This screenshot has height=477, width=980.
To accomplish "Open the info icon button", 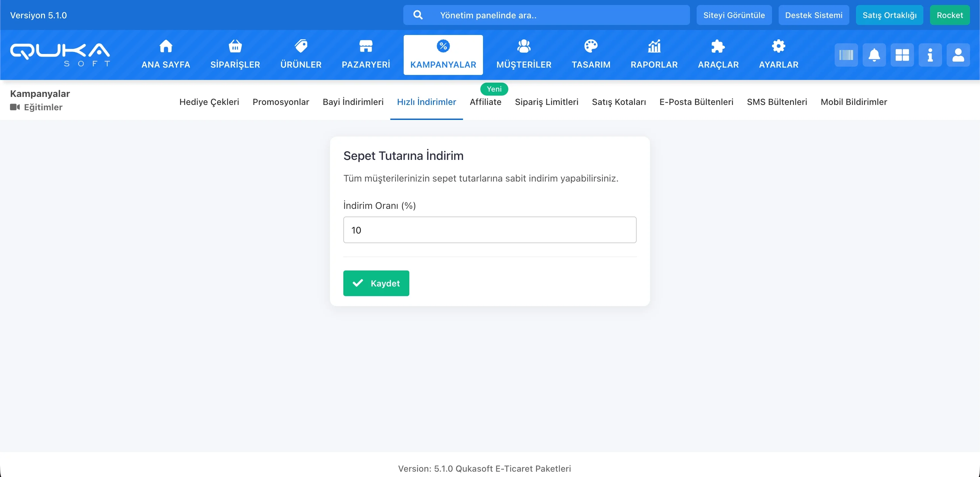I will pyautogui.click(x=930, y=55).
